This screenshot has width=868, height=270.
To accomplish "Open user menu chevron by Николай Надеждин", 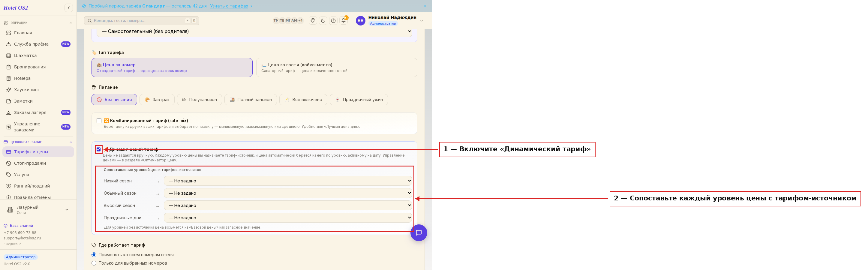I will coord(421,21).
